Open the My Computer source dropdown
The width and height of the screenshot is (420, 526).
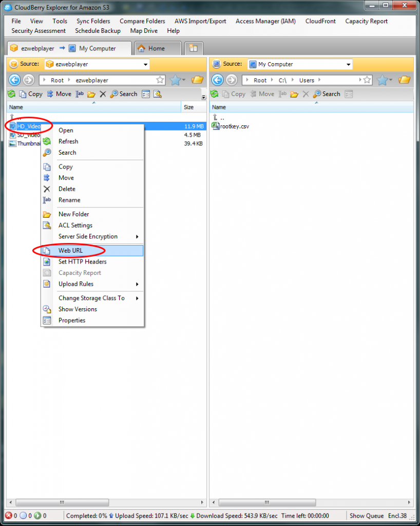348,64
